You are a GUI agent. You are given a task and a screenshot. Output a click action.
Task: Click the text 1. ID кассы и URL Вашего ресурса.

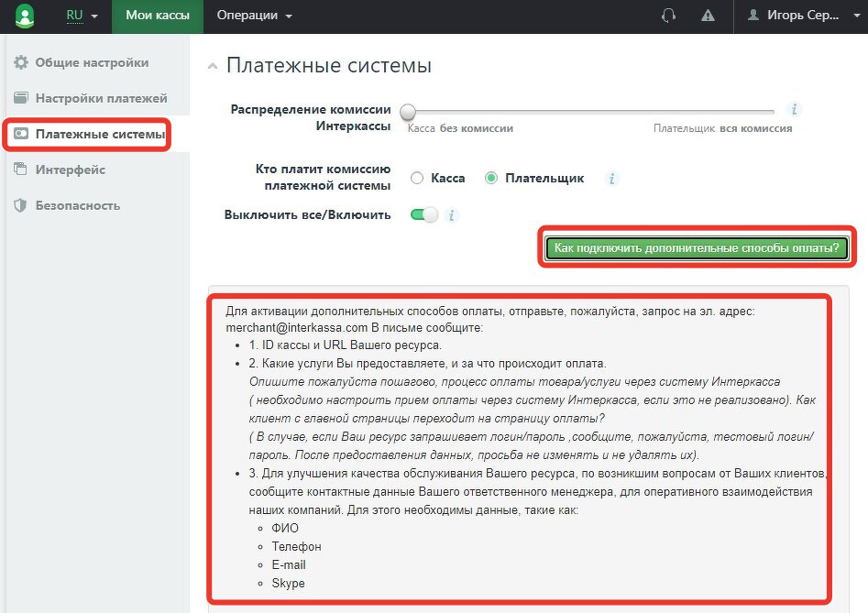pos(345,345)
